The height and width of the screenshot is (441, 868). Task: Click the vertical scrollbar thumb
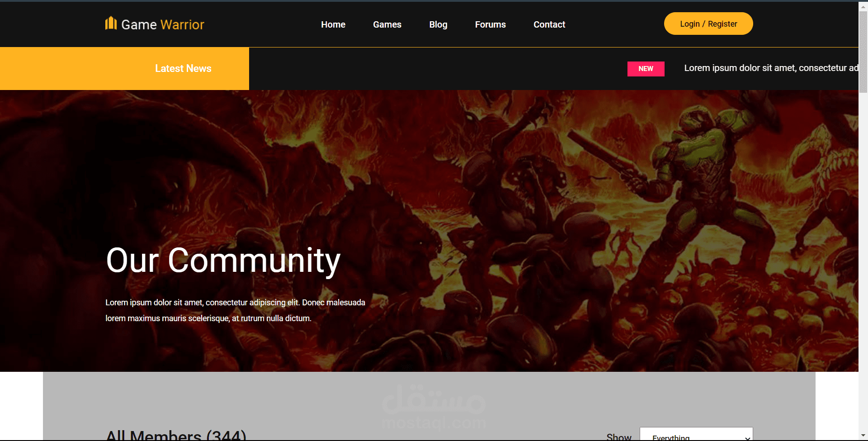863,52
